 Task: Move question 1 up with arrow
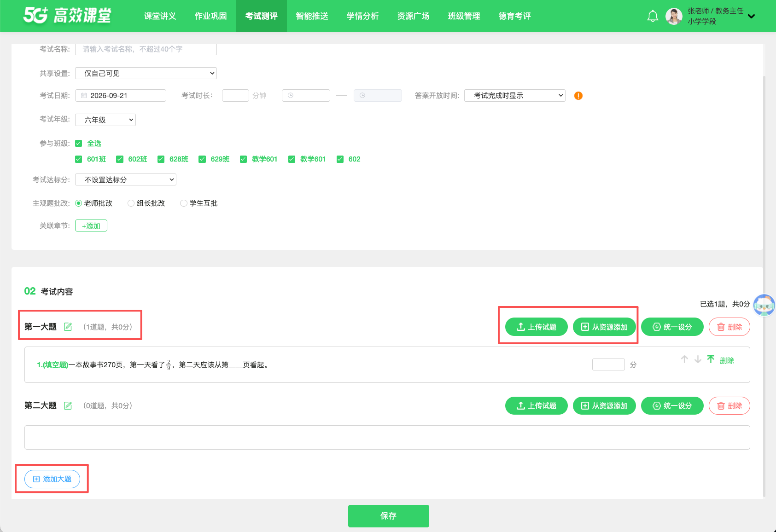684,359
